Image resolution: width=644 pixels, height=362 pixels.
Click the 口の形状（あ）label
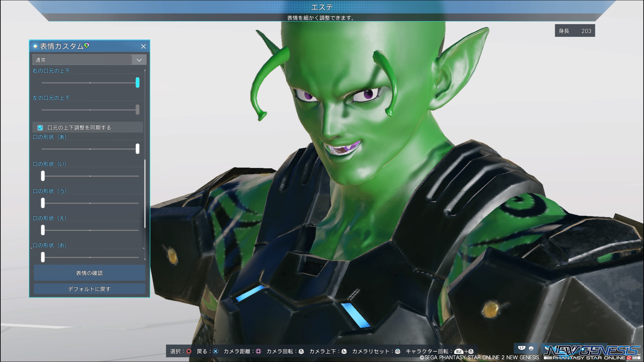pos(50,137)
